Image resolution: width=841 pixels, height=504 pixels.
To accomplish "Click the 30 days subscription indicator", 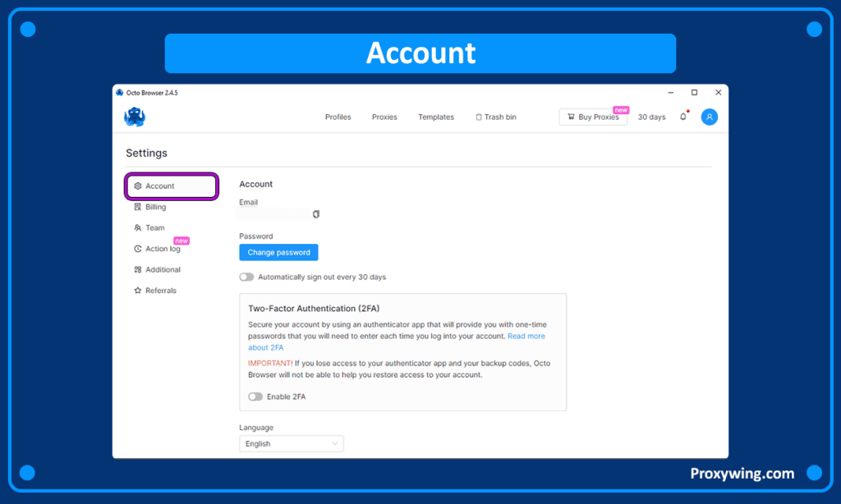I will 651,117.
